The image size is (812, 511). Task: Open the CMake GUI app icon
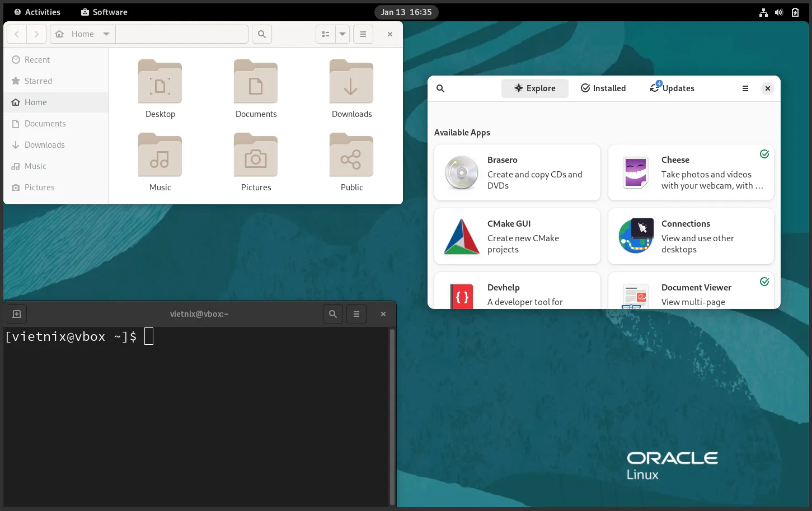(x=461, y=236)
